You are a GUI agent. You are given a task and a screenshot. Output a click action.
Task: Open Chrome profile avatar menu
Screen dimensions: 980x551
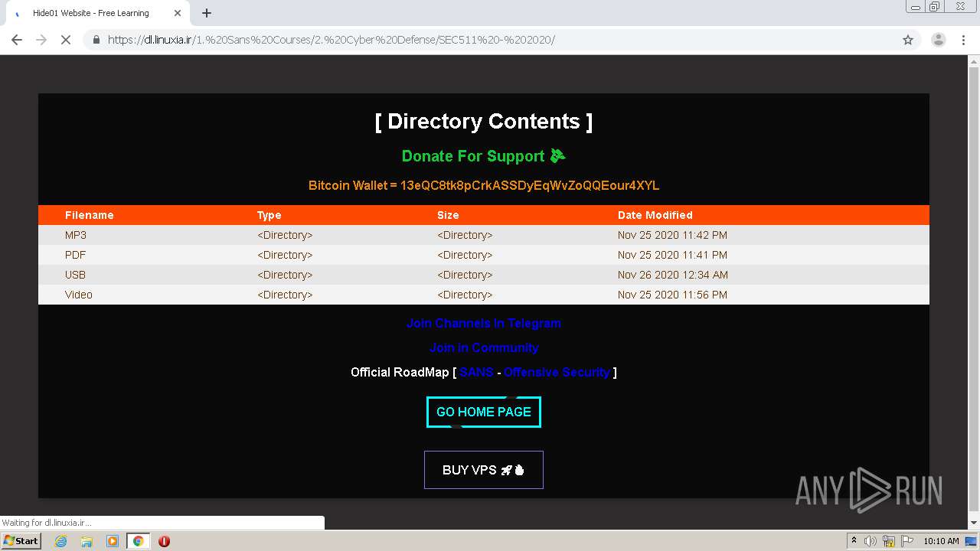click(938, 40)
